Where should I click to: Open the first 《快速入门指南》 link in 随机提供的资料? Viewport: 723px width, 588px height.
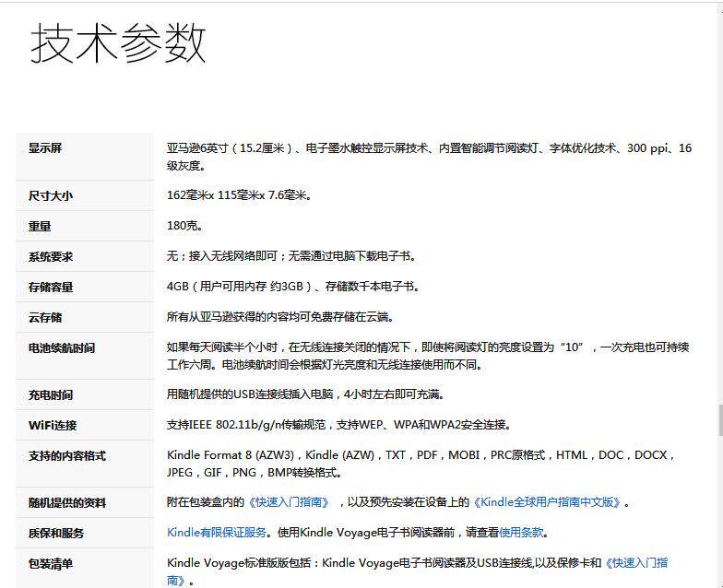pyautogui.click(x=290, y=501)
